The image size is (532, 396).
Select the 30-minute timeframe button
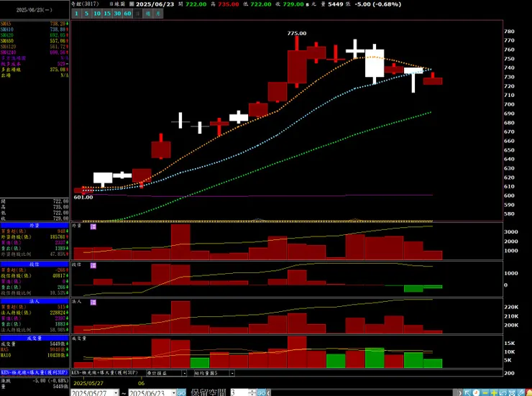pyautogui.click(x=117, y=14)
